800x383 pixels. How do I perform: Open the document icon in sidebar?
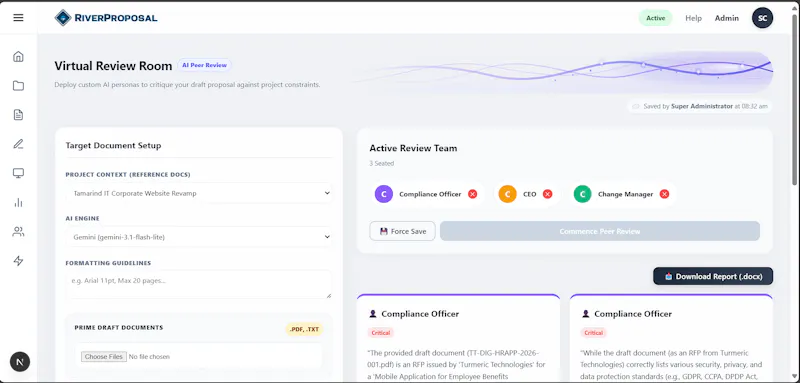click(x=18, y=115)
